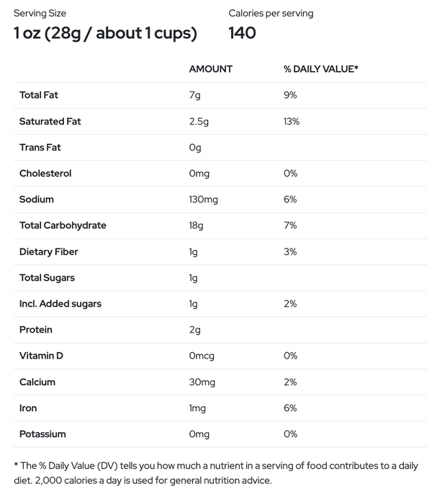
Task: Select the Total Sugars row label
Action: (47, 278)
